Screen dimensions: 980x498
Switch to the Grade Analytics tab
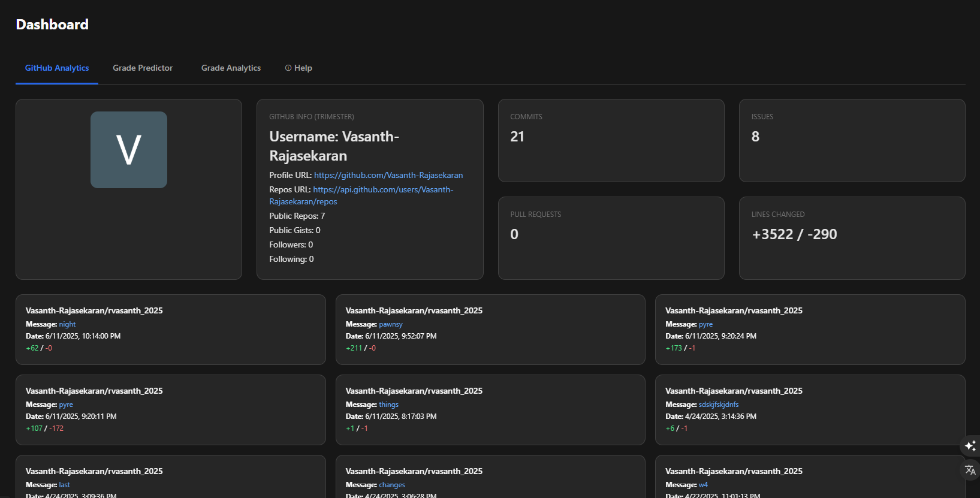click(231, 68)
